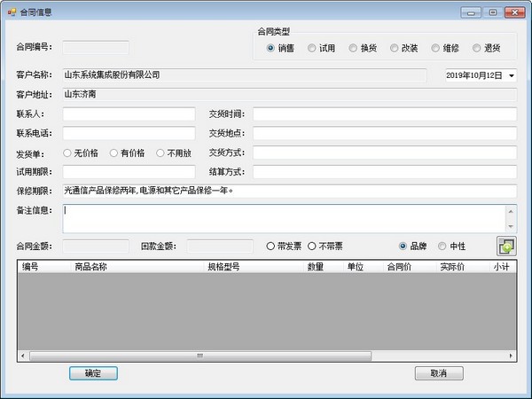Click the 小计 column header
This screenshot has height=399, width=532.
pos(503,267)
